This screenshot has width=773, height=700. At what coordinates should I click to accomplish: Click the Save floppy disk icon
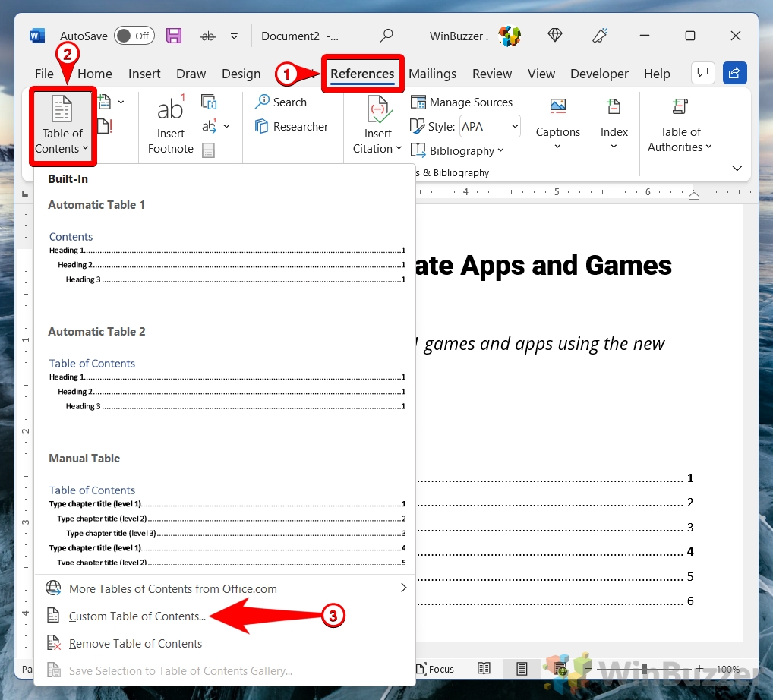tap(174, 36)
